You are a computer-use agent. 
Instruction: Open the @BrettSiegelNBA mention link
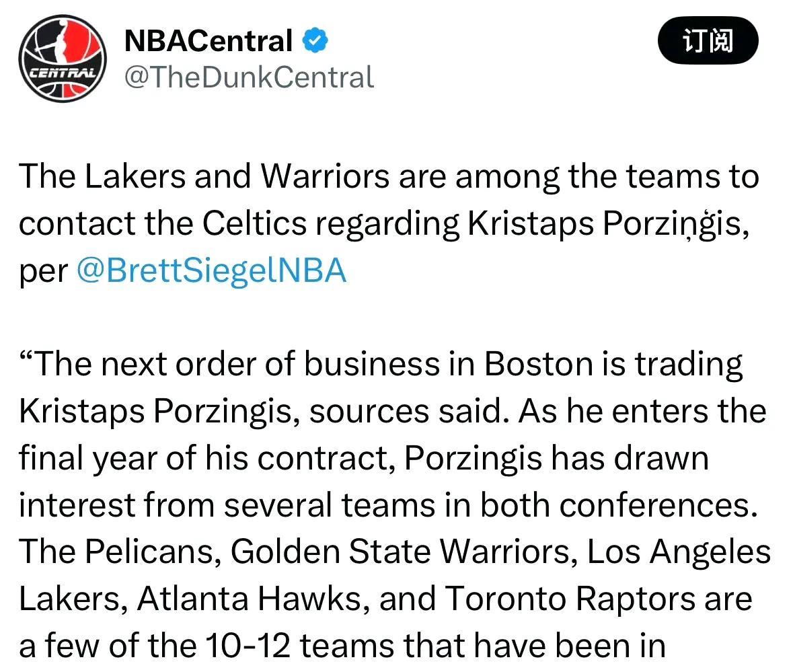pyautogui.click(x=211, y=270)
